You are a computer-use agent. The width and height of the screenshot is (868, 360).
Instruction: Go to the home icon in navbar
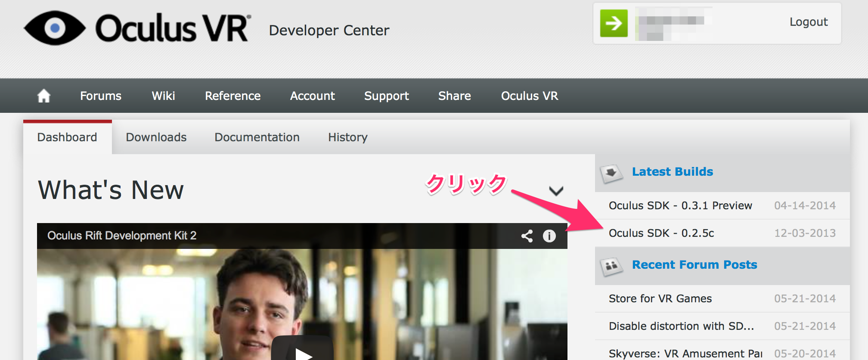click(43, 96)
